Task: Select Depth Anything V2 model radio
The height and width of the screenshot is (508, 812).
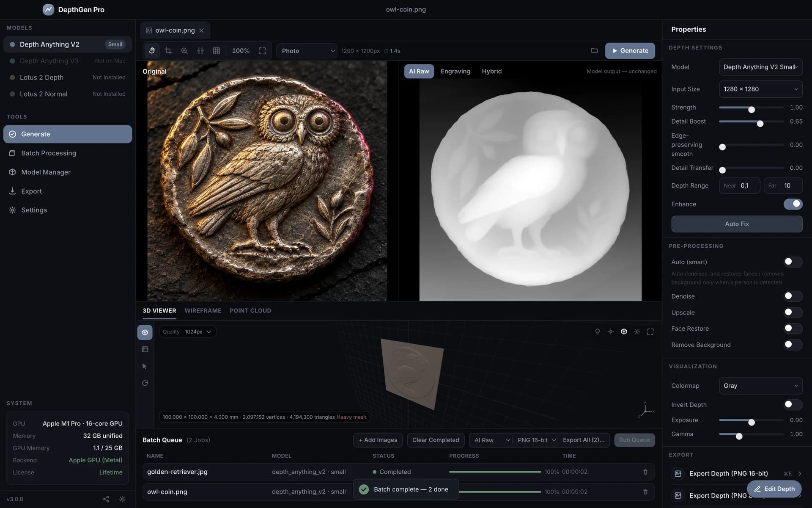Action: pos(12,44)
